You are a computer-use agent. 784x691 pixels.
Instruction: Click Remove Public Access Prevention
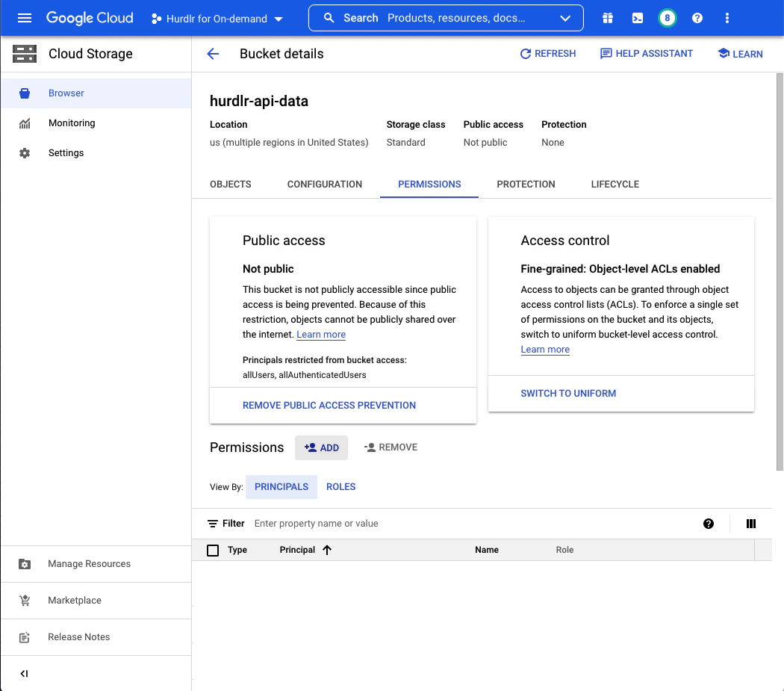pos(329,406)
